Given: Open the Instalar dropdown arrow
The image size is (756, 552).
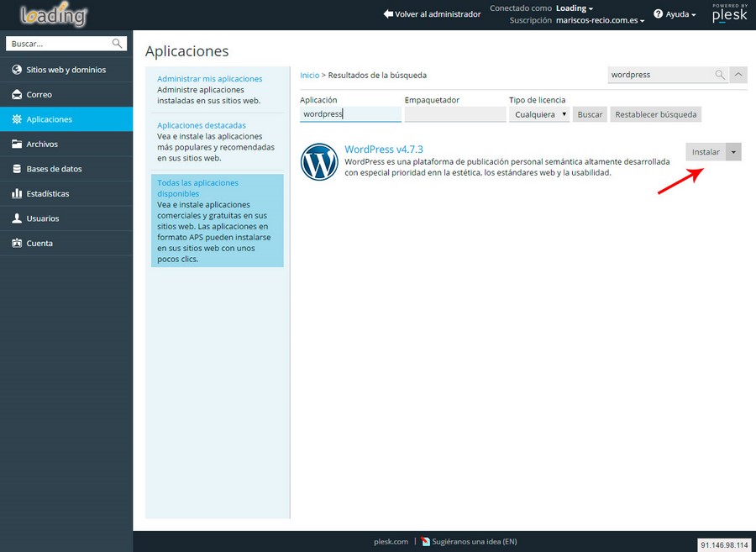Looking at the screenshot, I should pyautogui.click(x=733, y=152).
